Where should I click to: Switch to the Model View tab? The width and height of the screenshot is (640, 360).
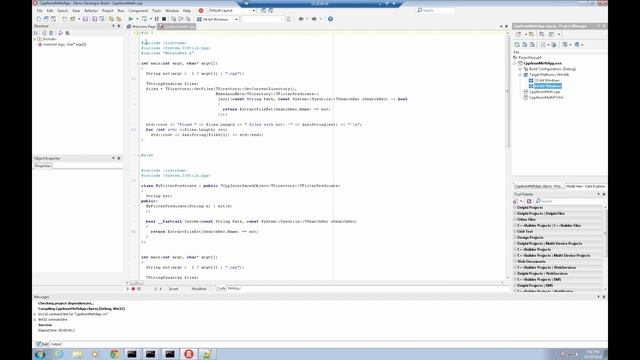coord(575,187)
